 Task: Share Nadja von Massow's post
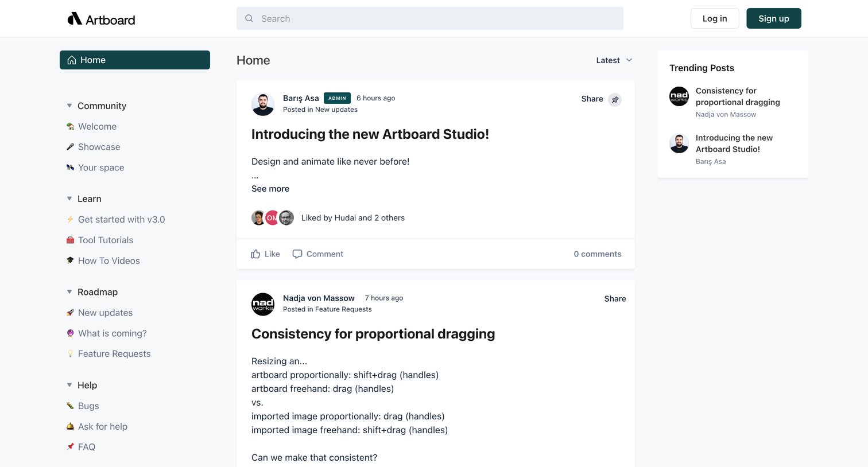coord(615,298)
